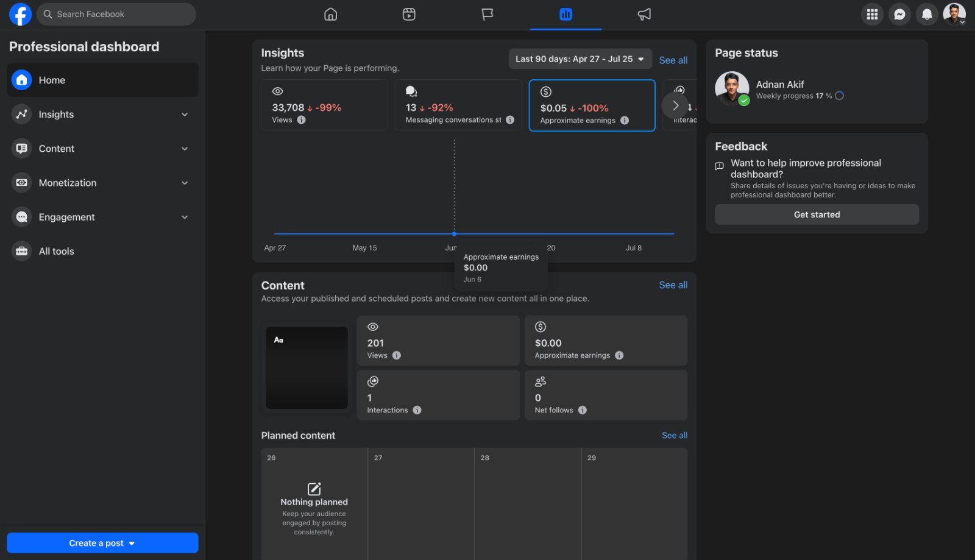Click info icon next to Views 201
The image size is (975, 560).
coord(397,355)
